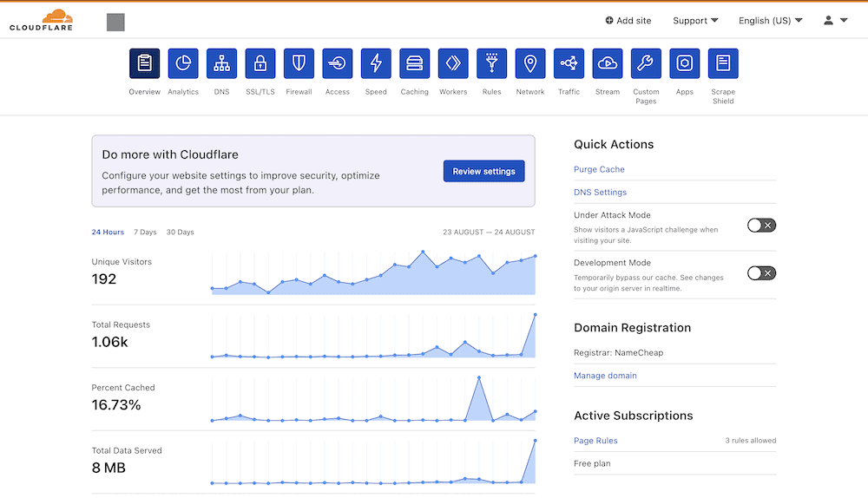The image size is (868, 498).
Task: Open the Scrape Shield document icon
Action: 723,63
